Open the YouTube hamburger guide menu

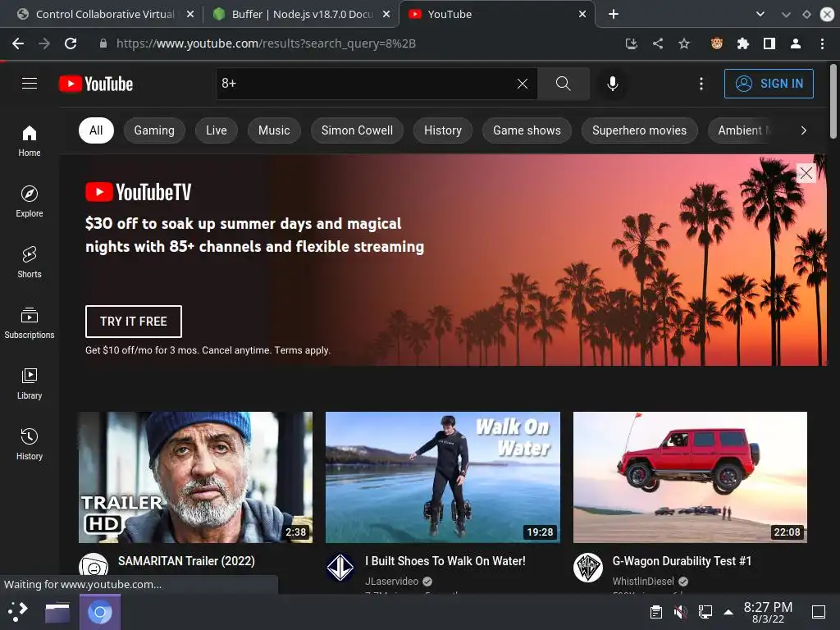click(x=30, y=84)
